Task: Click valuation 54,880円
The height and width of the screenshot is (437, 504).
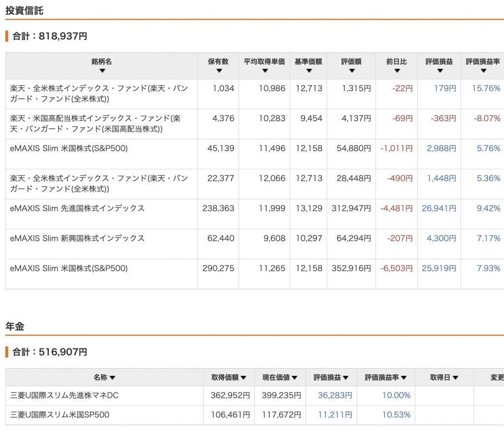Action: pyautogui.click(x=354, y=148)
